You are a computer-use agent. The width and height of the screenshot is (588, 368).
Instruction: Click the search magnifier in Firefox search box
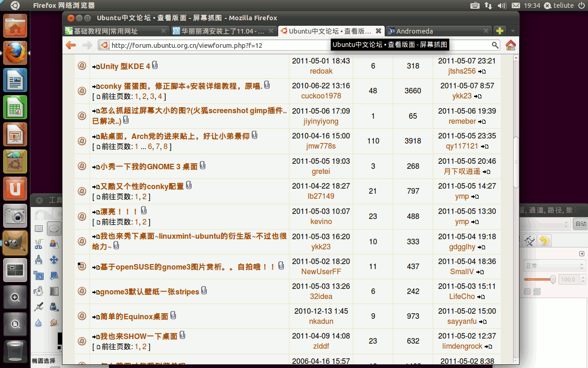click(x=495, y=45)
